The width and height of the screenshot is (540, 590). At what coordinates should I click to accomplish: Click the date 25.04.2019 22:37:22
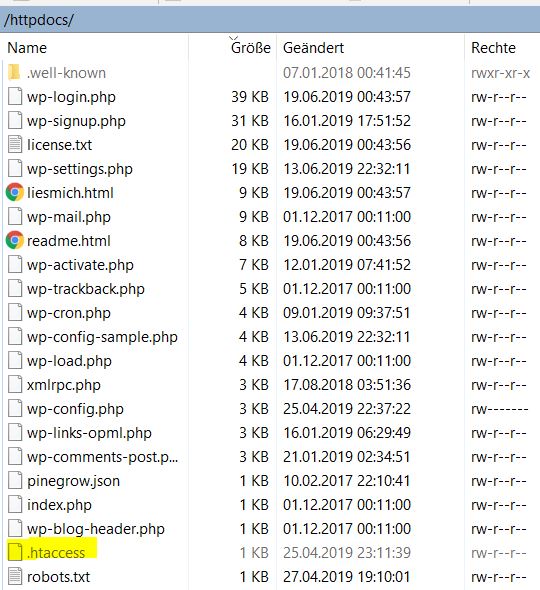[x=347, y=409]
